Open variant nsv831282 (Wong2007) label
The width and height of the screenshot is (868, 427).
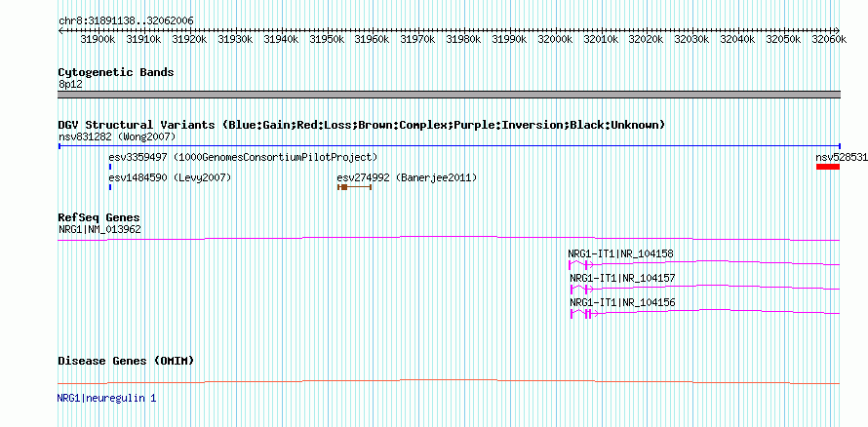tap(117, 136)
